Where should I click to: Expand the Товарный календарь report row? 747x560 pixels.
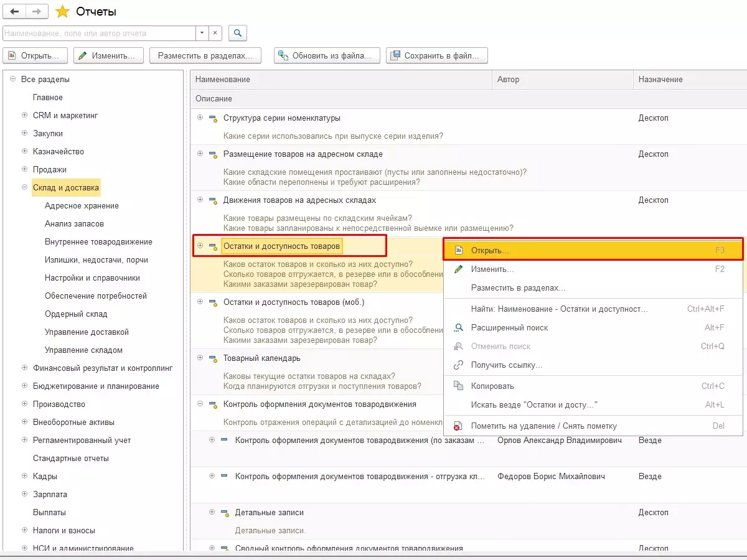pos(200,358)
